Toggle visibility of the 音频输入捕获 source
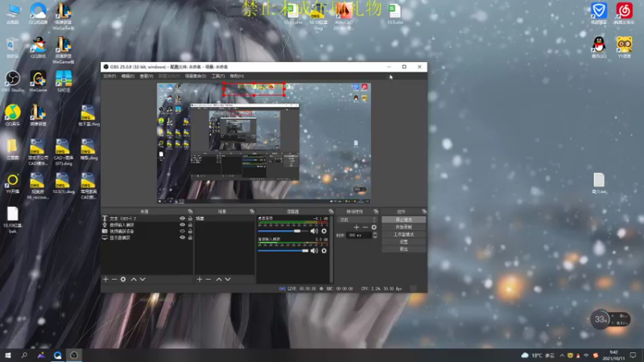Image resolution: width=644 pixels, height=362 pixels. [183, 225]
